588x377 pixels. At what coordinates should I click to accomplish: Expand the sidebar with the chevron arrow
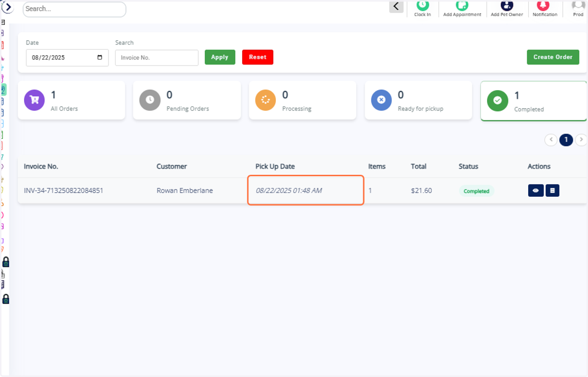pyautogui.click(x=8, y=7)
